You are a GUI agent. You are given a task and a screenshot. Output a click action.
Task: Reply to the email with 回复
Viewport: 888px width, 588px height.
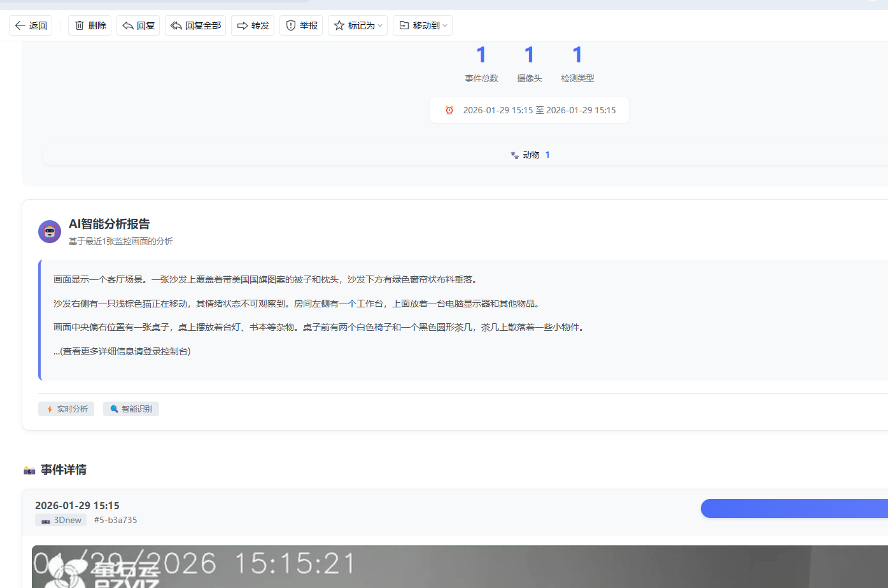(138, 25)
